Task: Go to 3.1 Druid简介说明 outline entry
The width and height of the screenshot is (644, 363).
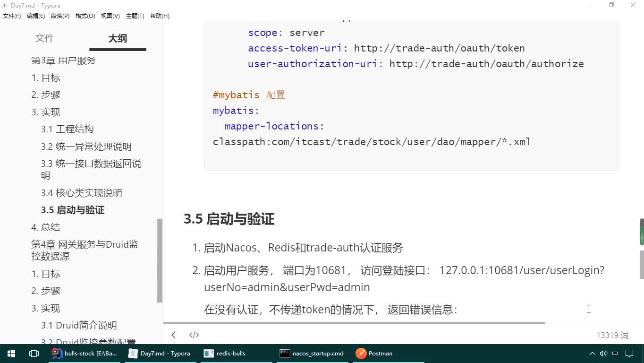Action: [x=79, y=325]
